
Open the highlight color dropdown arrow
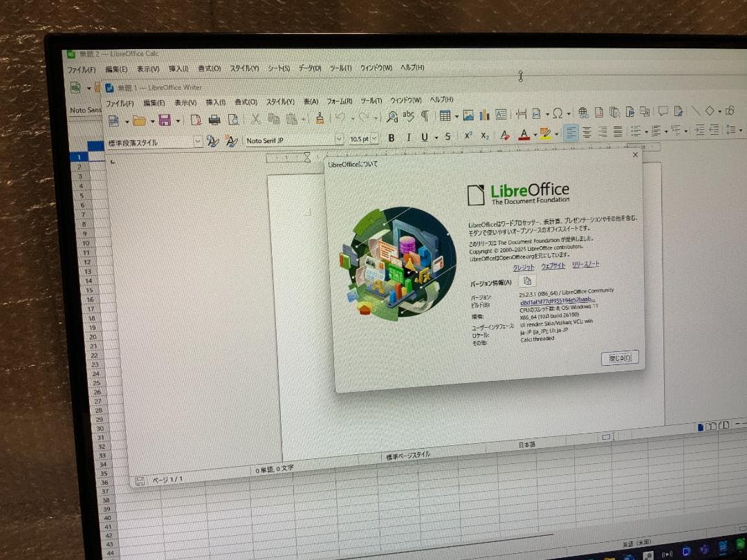[x=556, y=136]
